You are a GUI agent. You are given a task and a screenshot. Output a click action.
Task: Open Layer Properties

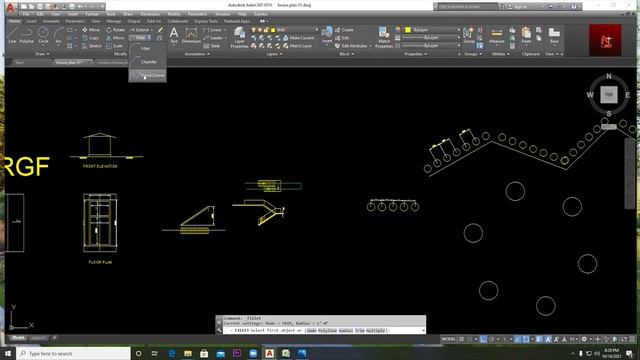[239, 38]
